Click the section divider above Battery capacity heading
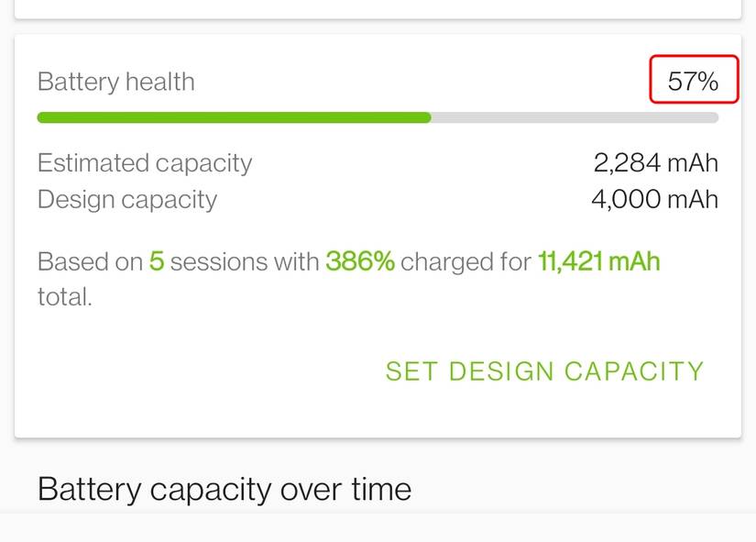The width and height of the screenshot is (756, 542). [x=378, y=449]
